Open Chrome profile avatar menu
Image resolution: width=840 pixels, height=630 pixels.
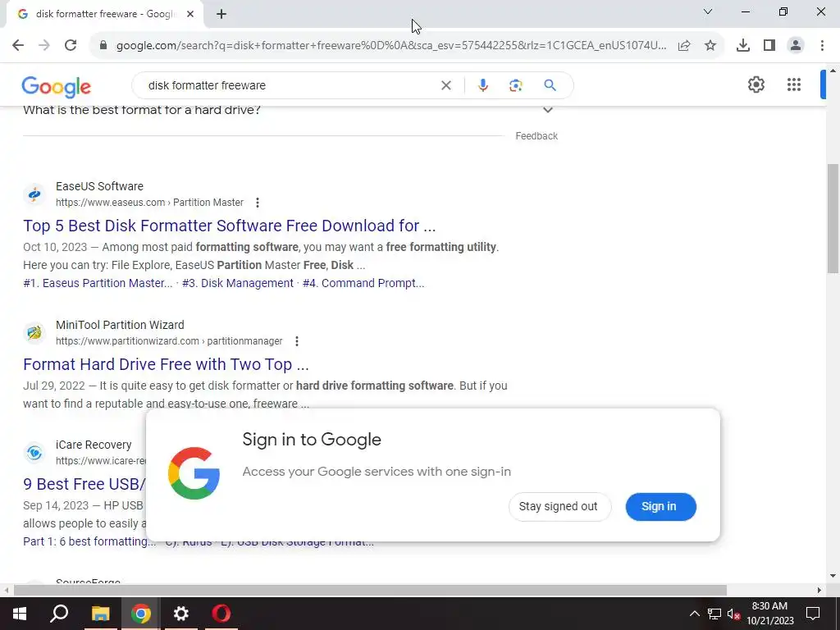(796, 46)
